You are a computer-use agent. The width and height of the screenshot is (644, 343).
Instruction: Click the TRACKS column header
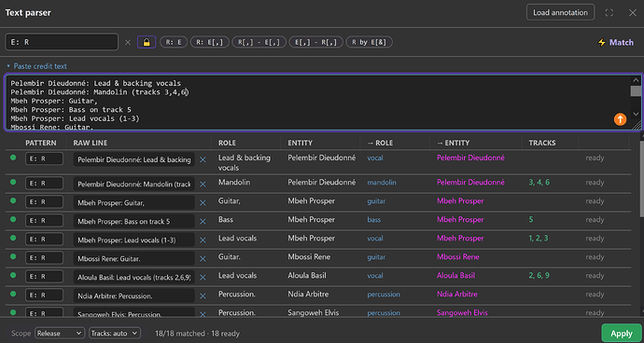pyautogui.click(x=542, y=143)
